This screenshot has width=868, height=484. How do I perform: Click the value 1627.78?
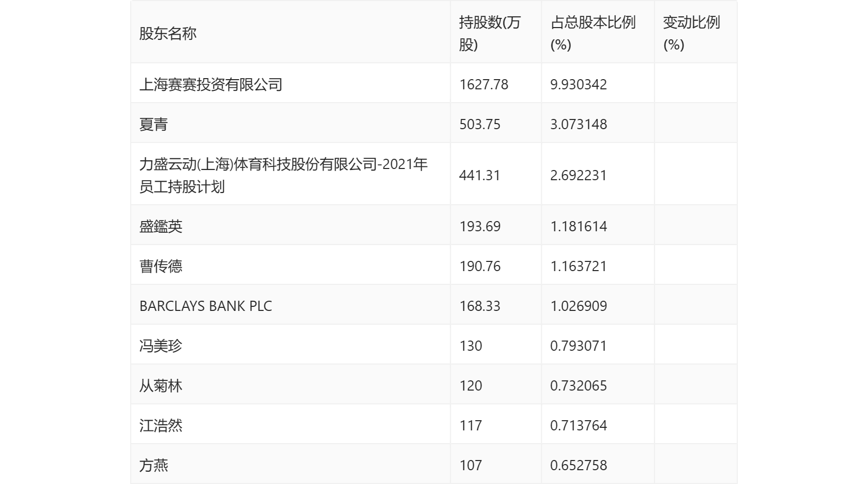pos(484,84)
